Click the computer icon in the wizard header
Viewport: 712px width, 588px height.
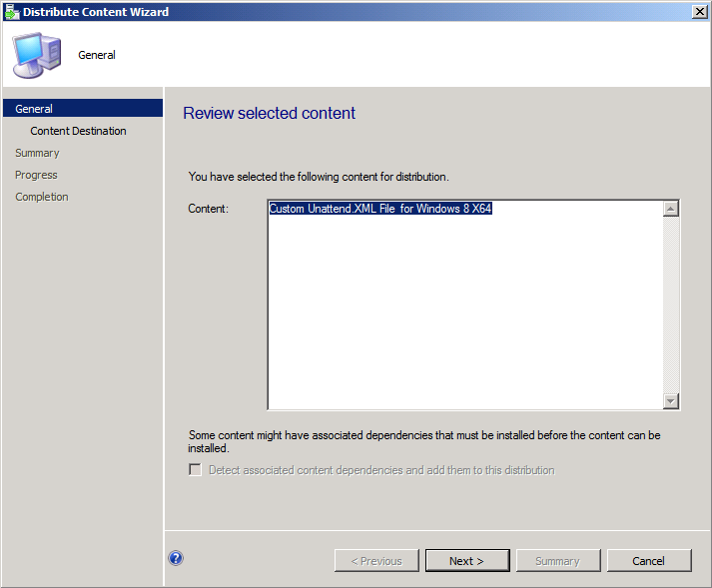point(37,55)
